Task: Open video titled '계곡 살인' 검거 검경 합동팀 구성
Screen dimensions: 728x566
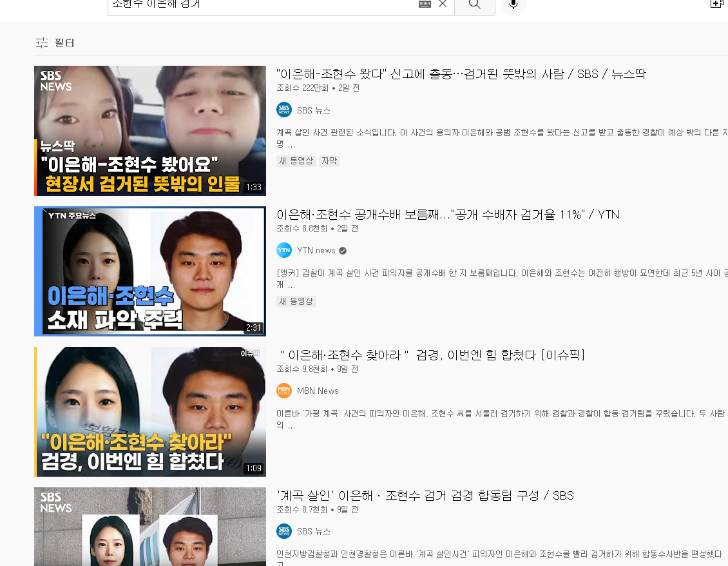Action: [425, 496]
